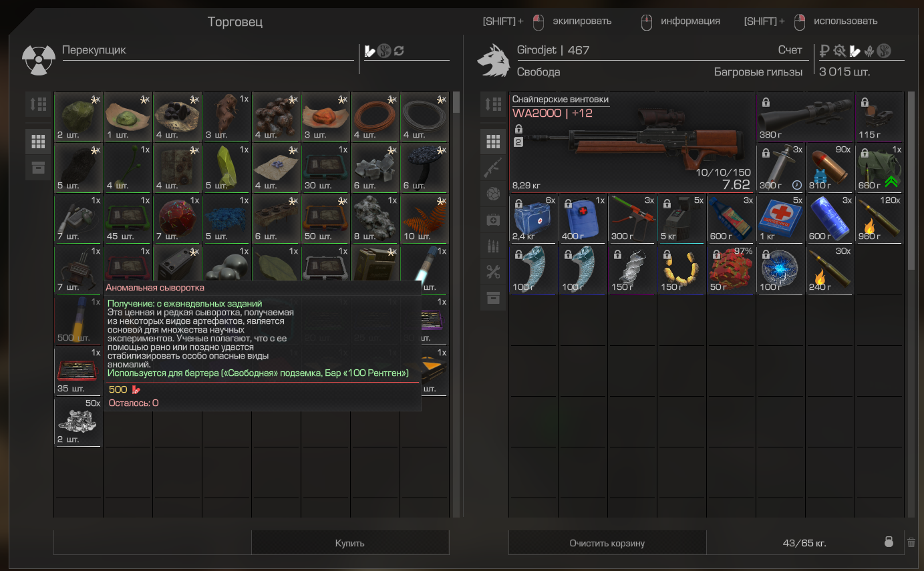924x571 pixels.
Task: Select the silver spiral artifact 150 г
Action: point(633,269)
